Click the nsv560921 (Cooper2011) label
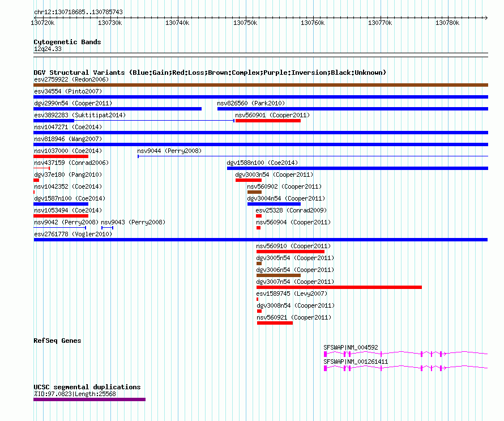Viewport: 504px width, 421px height. coord(294,317)
